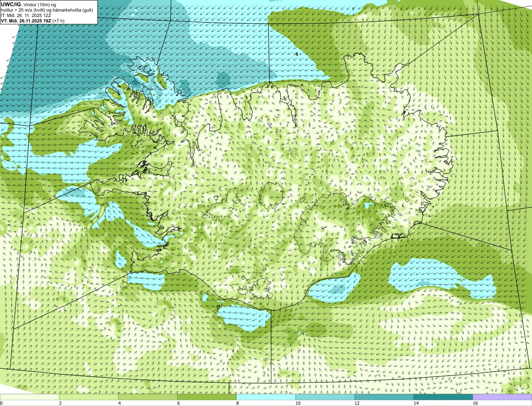
Task: Click the legend color segment between 14 and 16
Action: (x=443, y=397)
